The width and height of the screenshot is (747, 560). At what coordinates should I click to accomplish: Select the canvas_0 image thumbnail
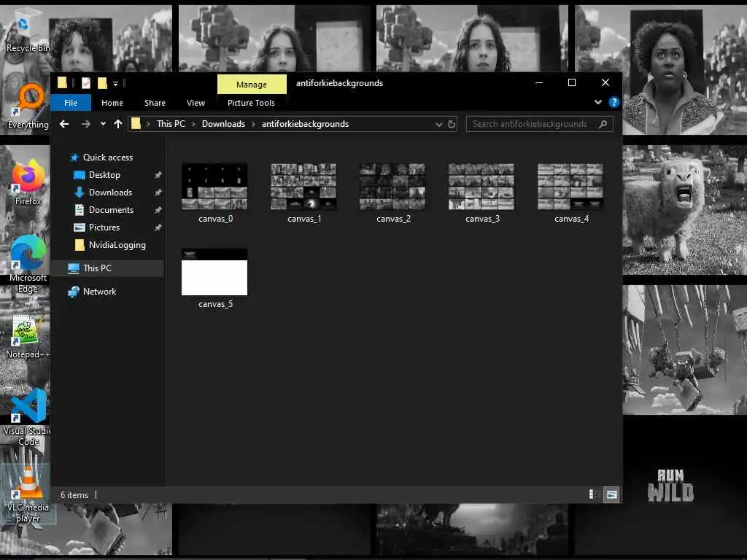click(215, 186)
